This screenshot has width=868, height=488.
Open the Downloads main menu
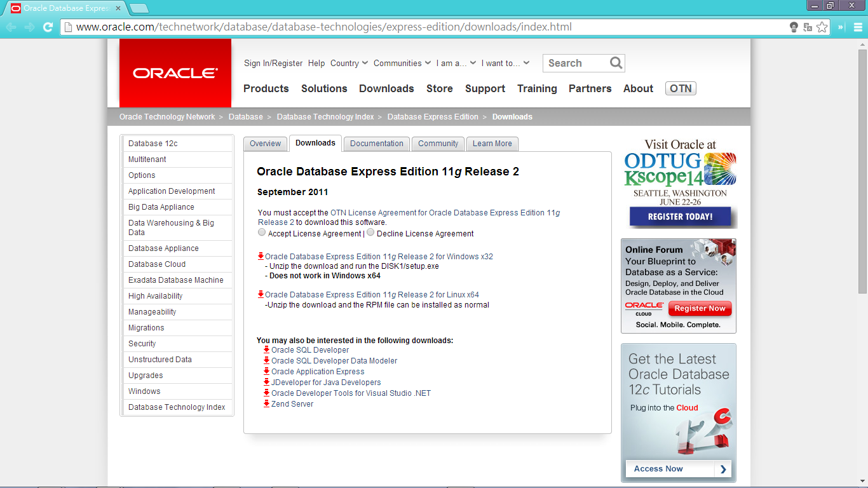point(386,88)
